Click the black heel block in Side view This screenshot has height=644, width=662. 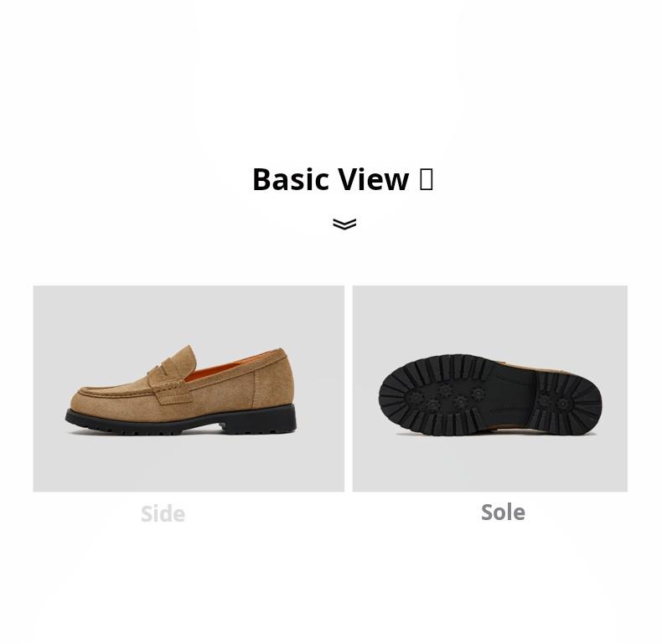pos(258,419)
